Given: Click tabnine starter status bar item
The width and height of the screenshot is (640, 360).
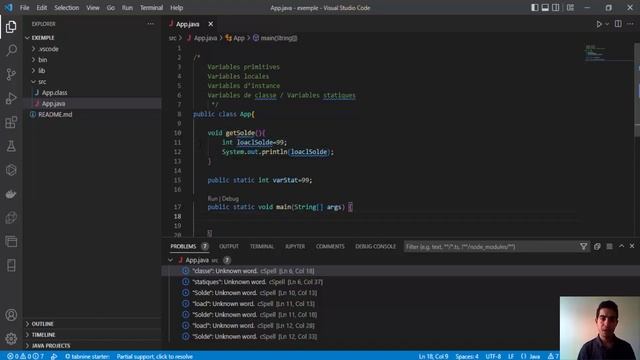Looking at the screenshot, I should click(x=87, y=356).
